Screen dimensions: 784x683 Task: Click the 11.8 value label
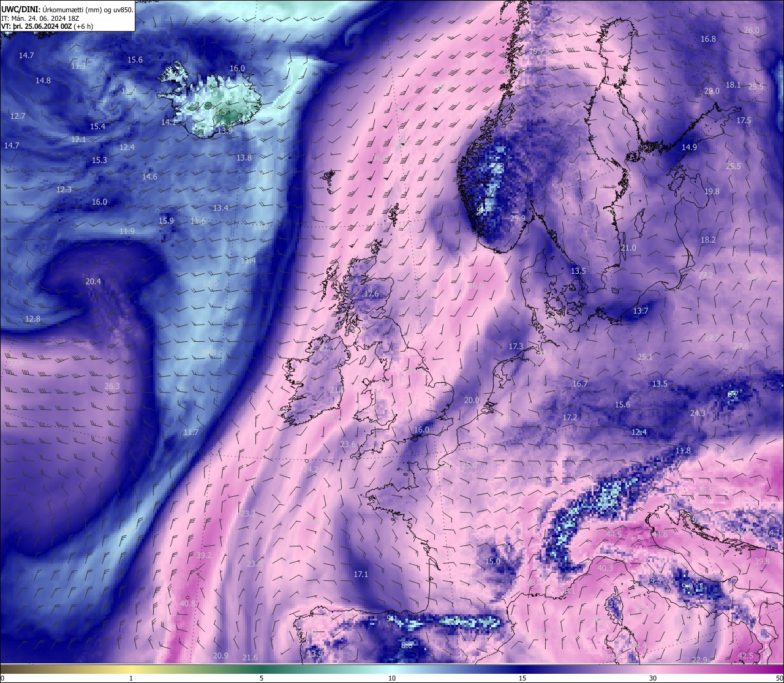(683, 450)
